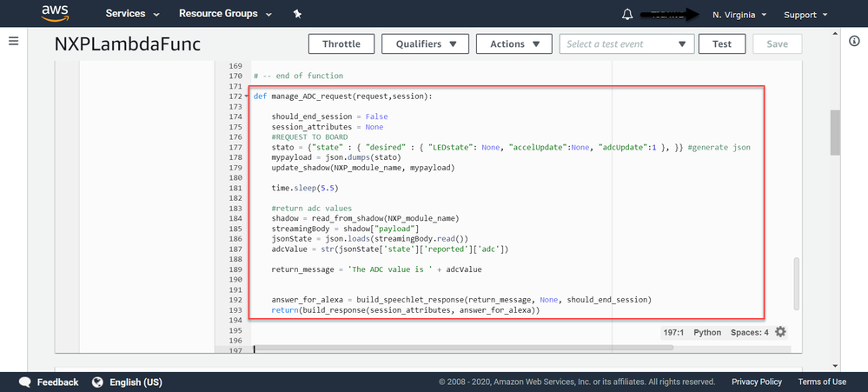Open the Terms of Use link
This screenshot has height=392, width=868.
click(822, 382)
